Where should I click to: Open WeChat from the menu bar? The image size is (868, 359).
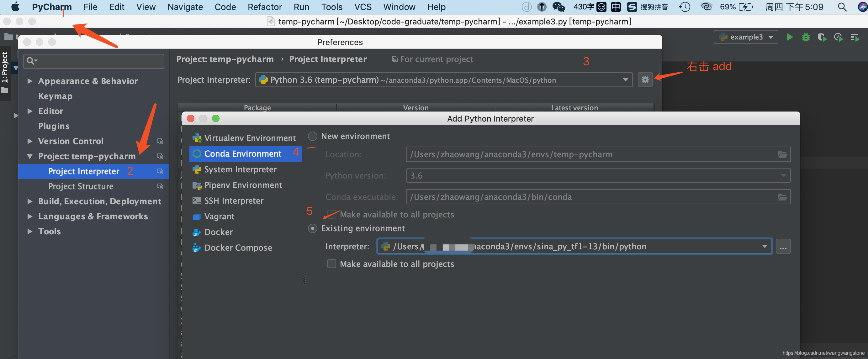point(558,7)
